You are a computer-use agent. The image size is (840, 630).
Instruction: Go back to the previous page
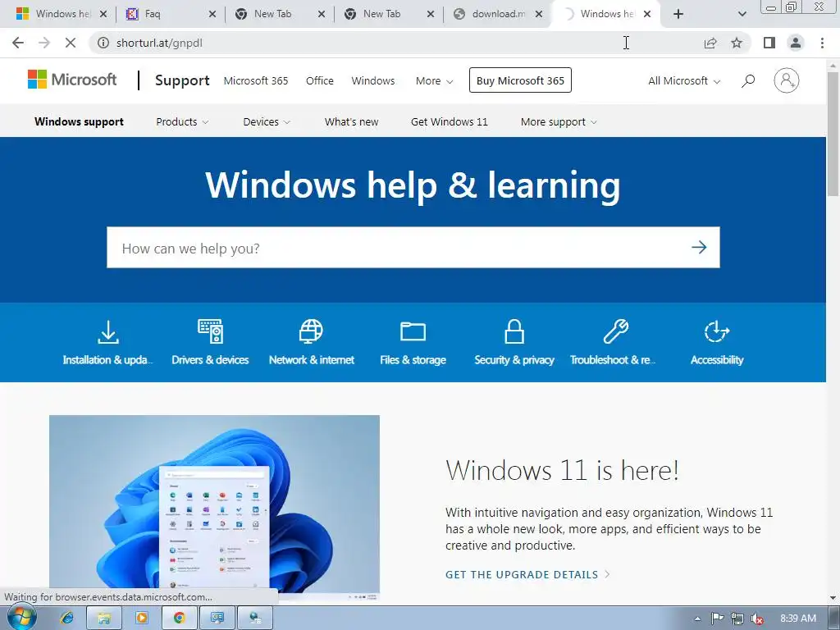[18, 43]
